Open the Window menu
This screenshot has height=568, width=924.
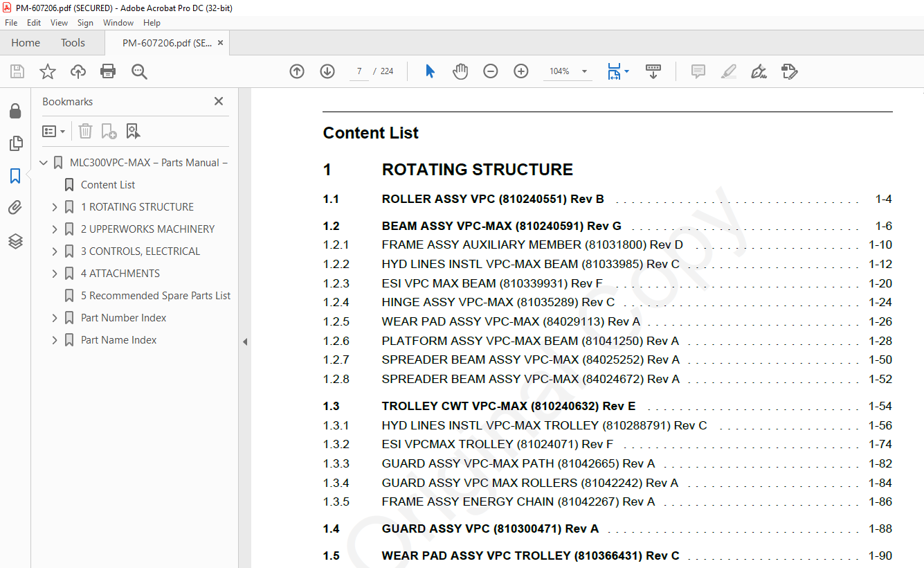118,23
